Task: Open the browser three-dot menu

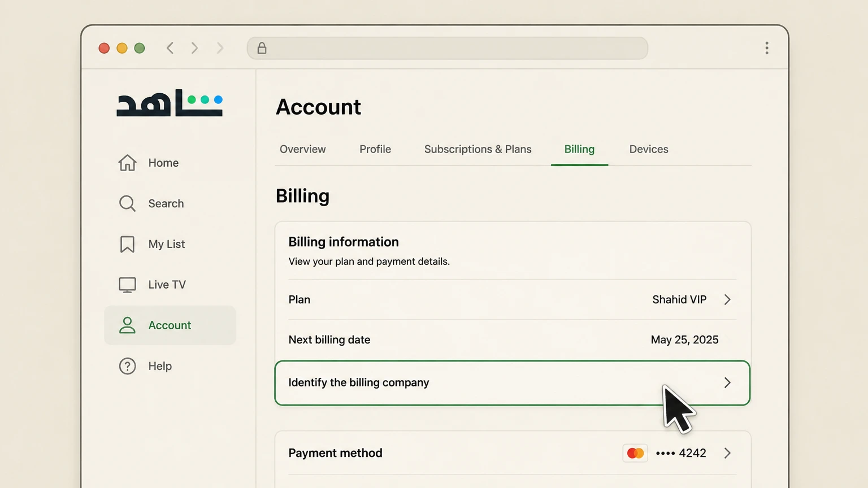Action: (x=767, y=48)
